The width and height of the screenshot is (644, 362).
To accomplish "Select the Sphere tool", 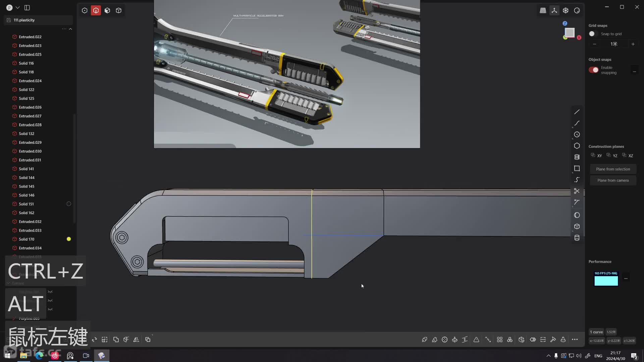I will [x=577, y=215].
